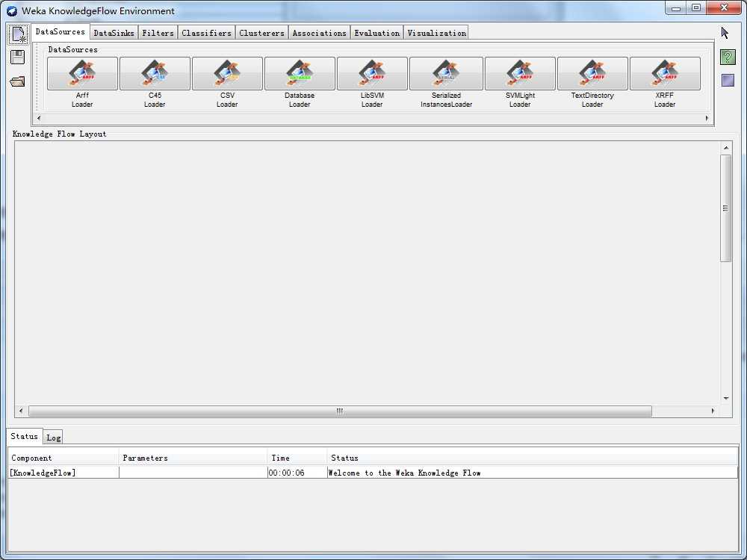747x560 pixels.
Task: Select the Arff Loader component
Action: 82,74
